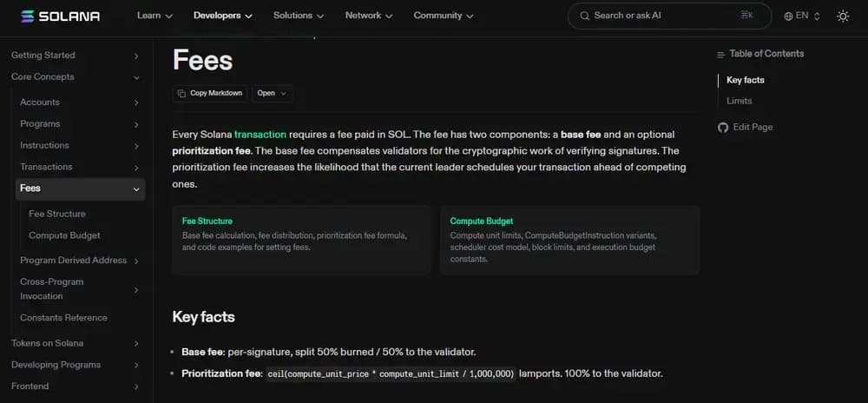This screenshot has height=403, width=868.
Task: Select Constants Reference in sidebar
Action: pyautogui.click(x=63, y=318)
